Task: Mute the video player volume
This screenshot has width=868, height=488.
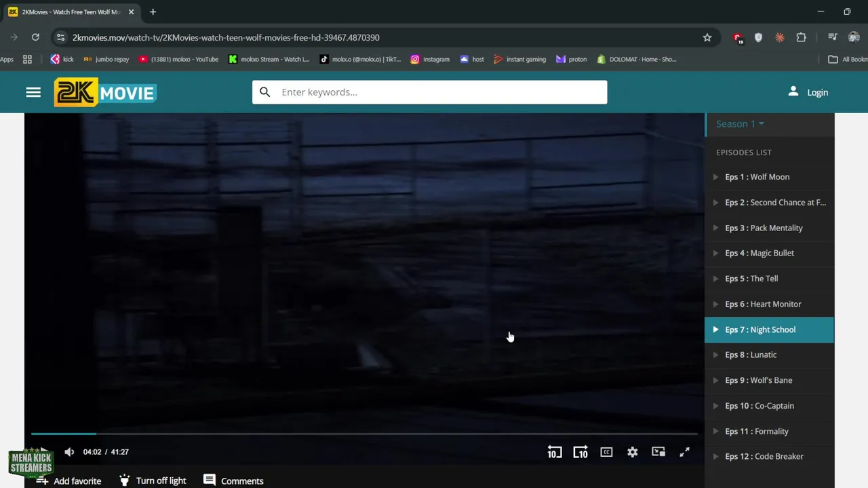Action: point(69,452)
